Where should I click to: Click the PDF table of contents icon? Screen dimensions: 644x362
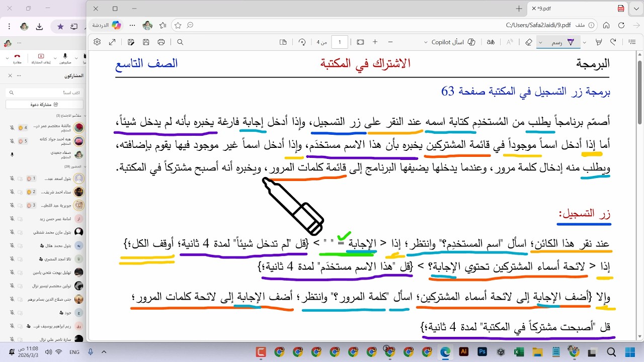[632, 42]
